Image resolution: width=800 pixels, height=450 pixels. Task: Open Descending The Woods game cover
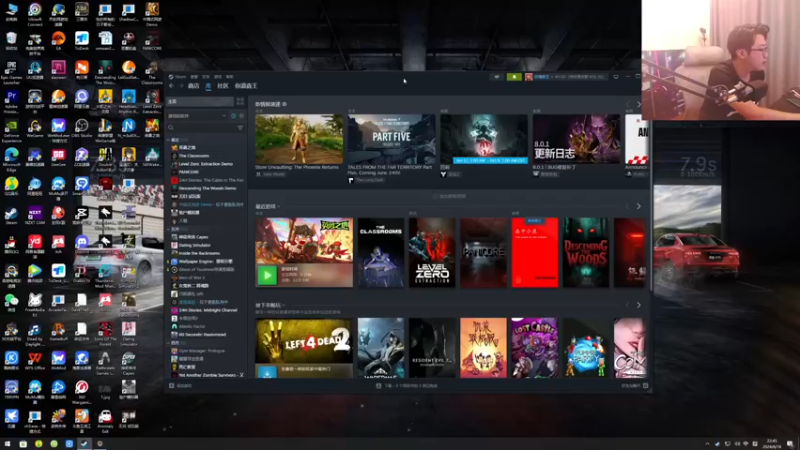point(586,253)
